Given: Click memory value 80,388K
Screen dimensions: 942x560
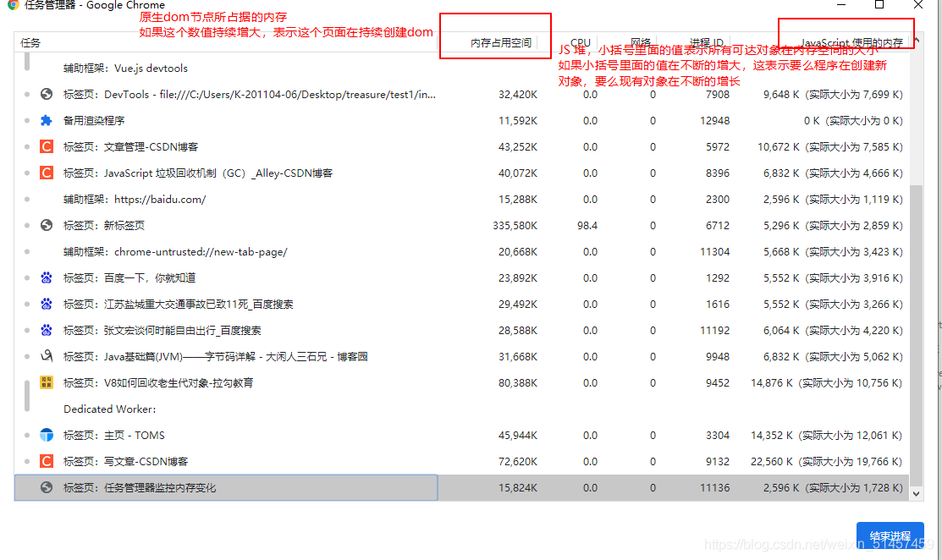Looking at the screenshot, I should tap(518, 383).
